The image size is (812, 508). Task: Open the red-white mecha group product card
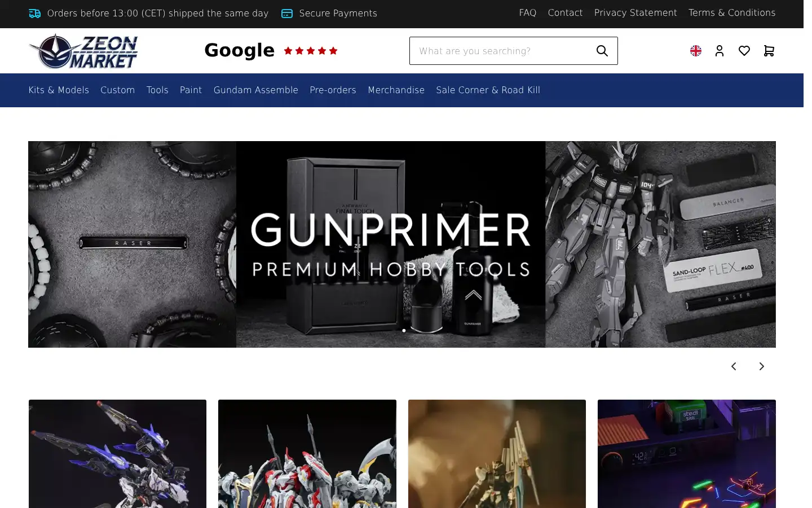307,454
